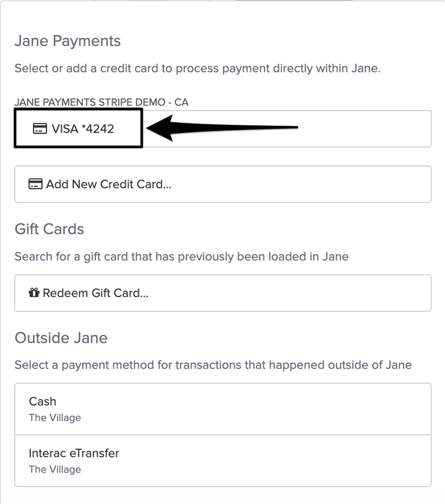
Task: Click the "Select a payment method for transactions" description
Action: point(213,365)
